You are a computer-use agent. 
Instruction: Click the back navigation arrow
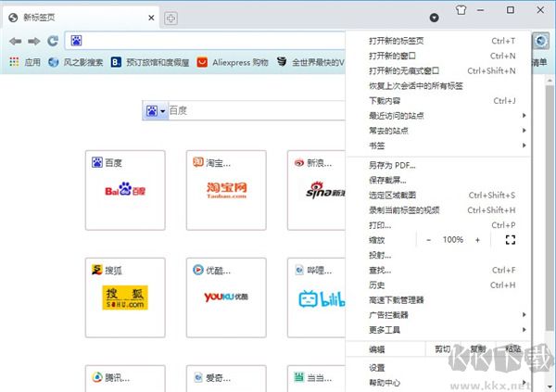(15, 41)
